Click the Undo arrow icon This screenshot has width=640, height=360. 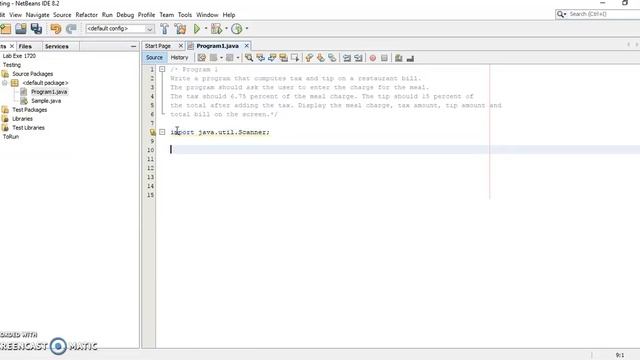(56, 29)
